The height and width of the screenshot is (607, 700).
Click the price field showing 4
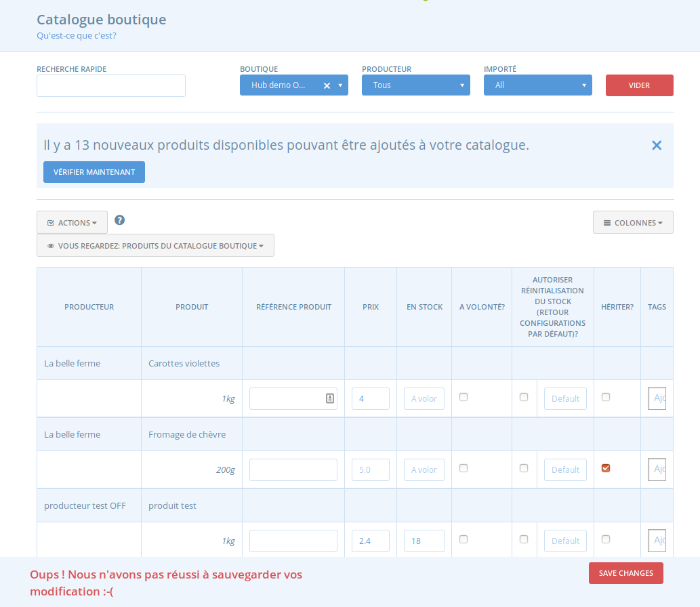[371, 398]
